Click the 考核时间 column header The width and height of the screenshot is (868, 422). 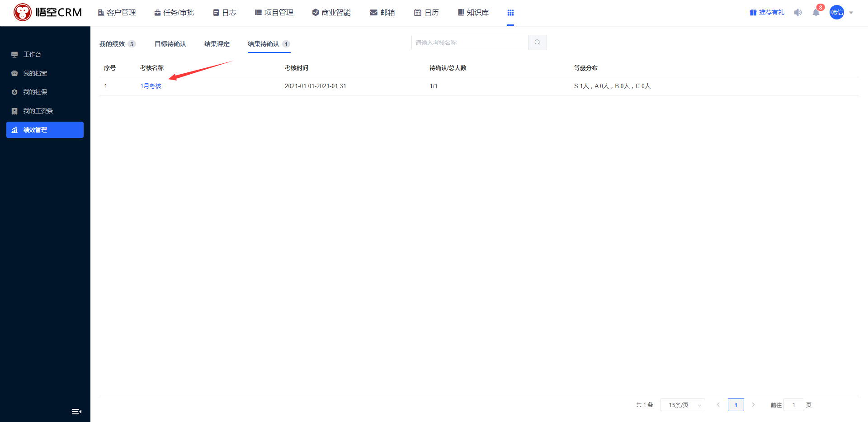297,68
